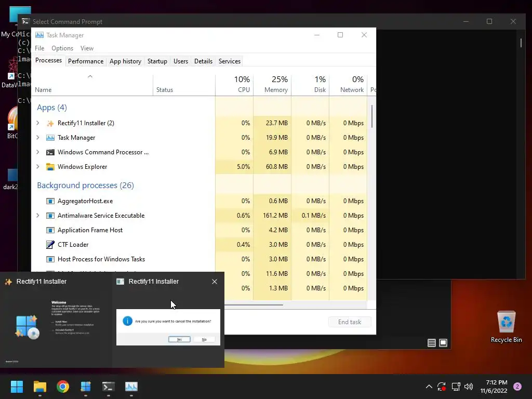This screenshot has width=532, height=399.
Task: Click the End task button
Action: coord(350,322)
